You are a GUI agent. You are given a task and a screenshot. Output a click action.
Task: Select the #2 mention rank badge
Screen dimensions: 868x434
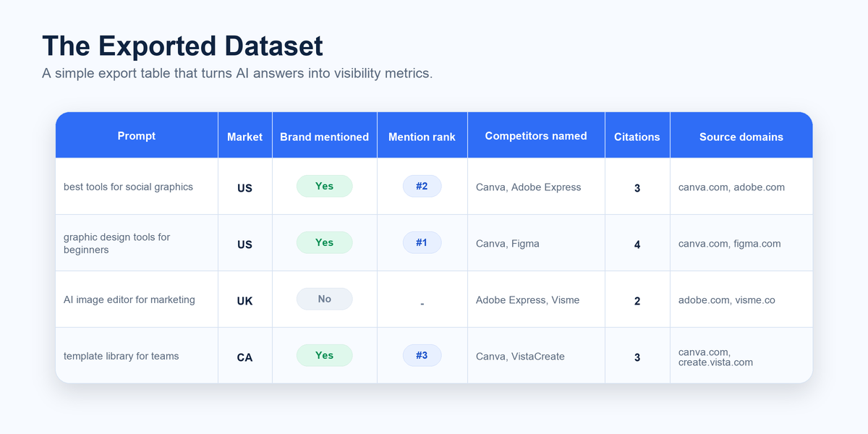422,186
